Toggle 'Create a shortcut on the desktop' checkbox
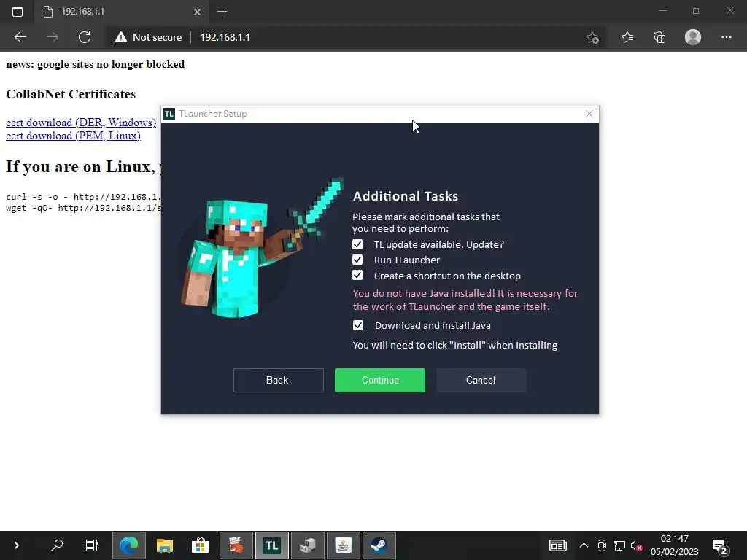The height and width of the screenshot is (560, 747). (357, 275)
